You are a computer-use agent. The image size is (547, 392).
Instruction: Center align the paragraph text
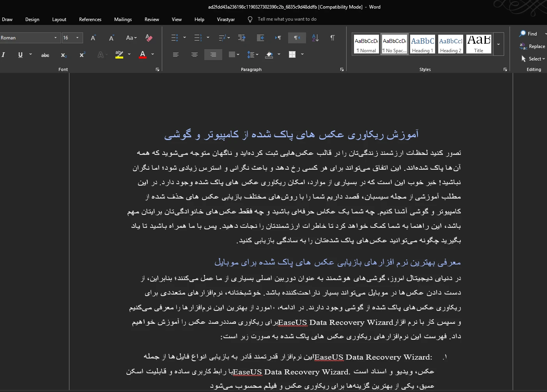pos(195,55)
